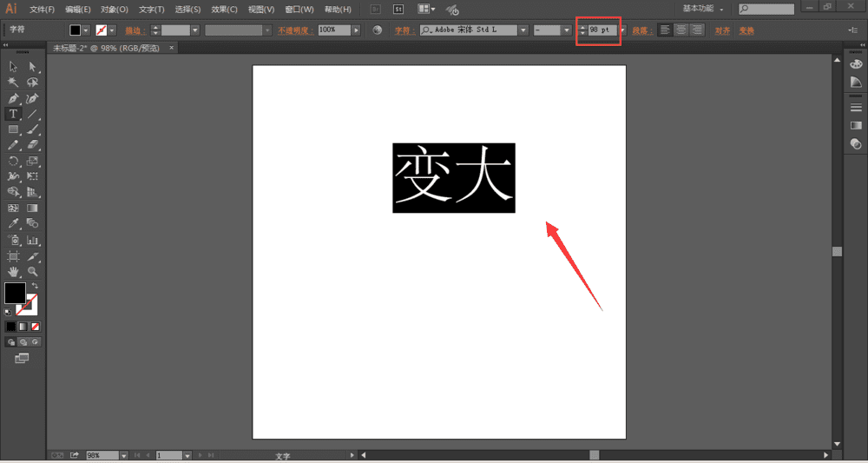
Task: Select the Mesh tool
Action: coord(13,208)
